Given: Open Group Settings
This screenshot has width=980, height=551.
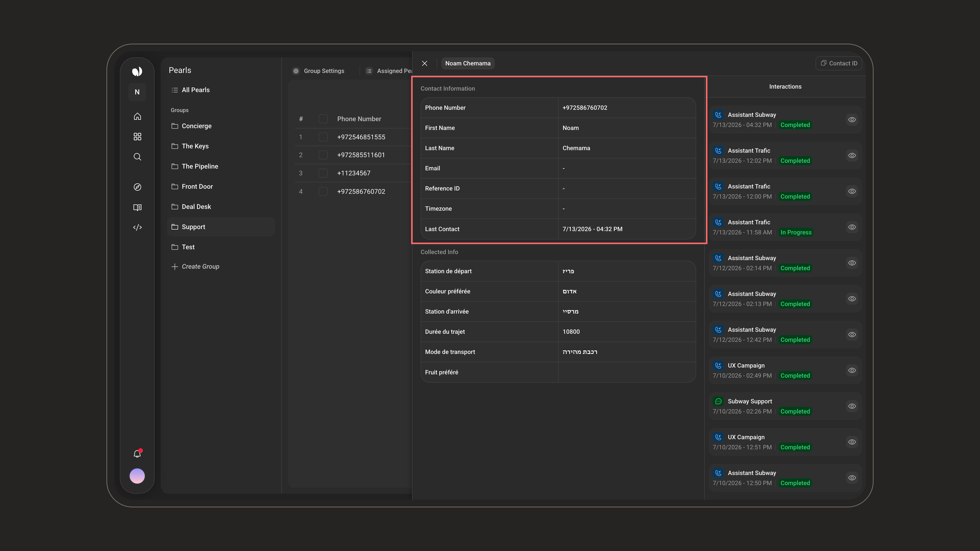Looking at the screenshot, I should click(318, 71).
